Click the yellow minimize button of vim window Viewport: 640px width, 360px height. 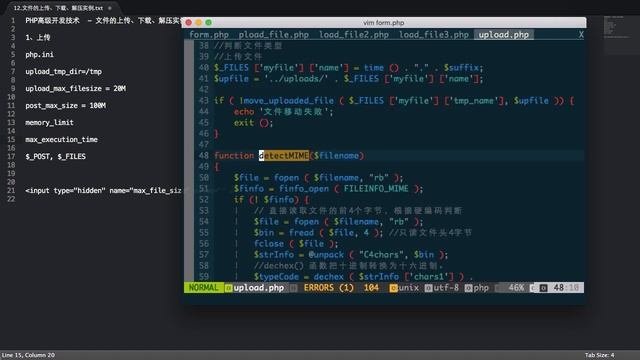[198, 22]
